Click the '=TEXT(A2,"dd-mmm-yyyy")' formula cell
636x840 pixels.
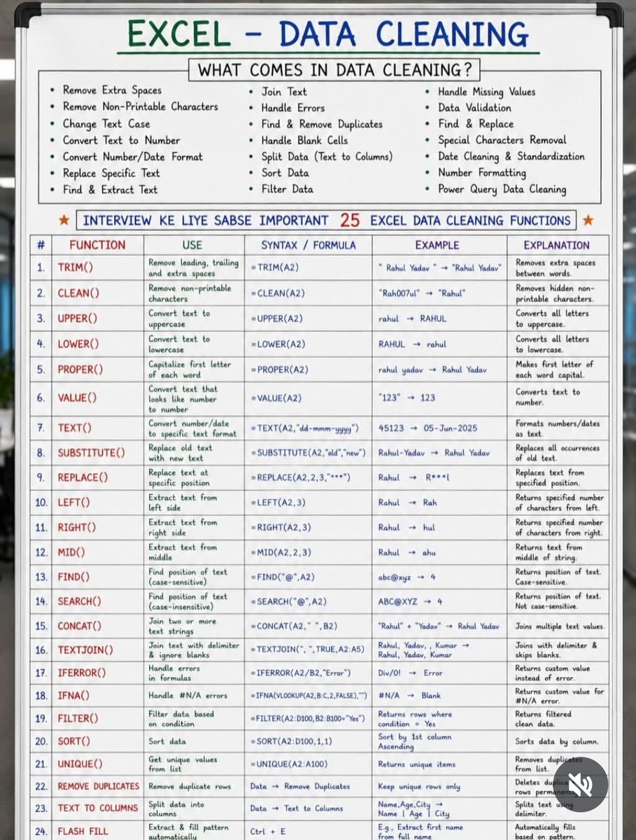pos(308,428)
